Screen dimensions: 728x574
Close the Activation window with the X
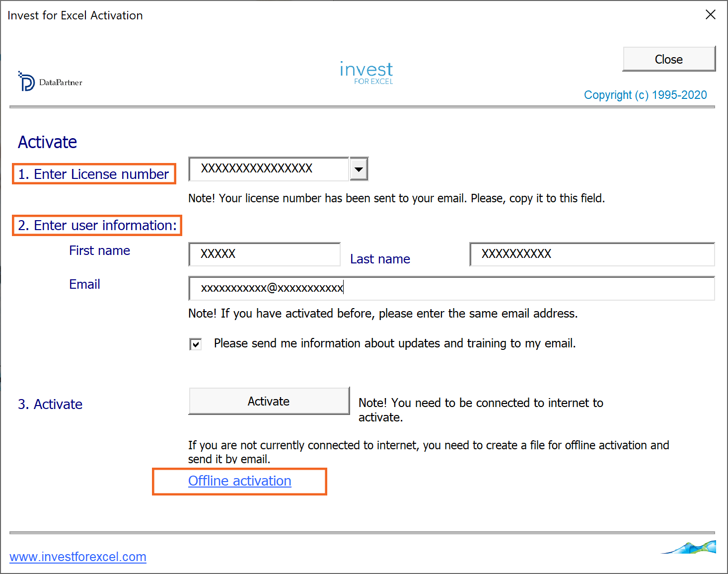pyautogui.click(x=711, y=15)
